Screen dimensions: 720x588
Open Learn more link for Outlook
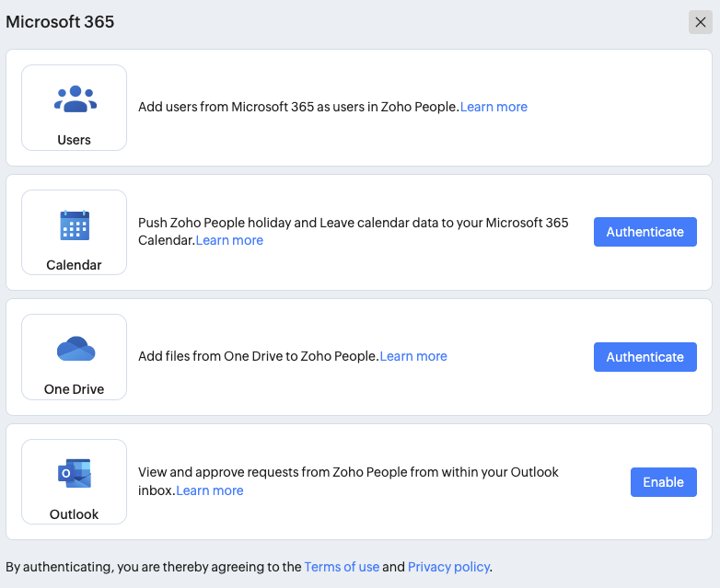[210, 490]
